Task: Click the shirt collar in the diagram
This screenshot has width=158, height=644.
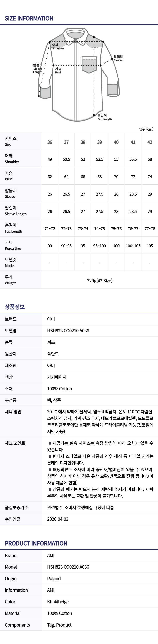Action: point(75,33)
